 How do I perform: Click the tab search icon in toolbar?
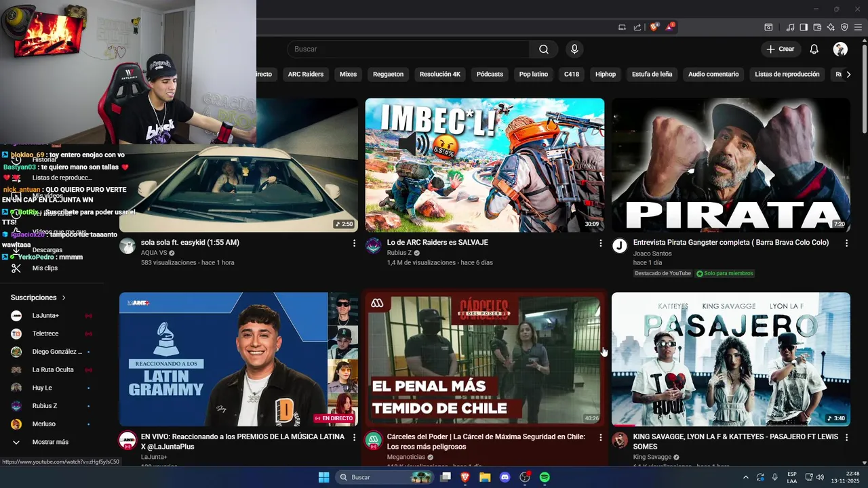tap(768, 27)
